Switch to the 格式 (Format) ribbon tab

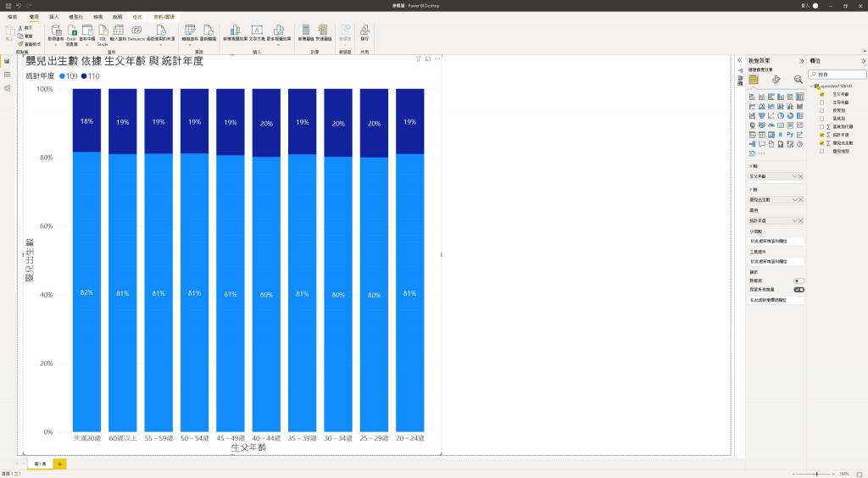[136, 17]
